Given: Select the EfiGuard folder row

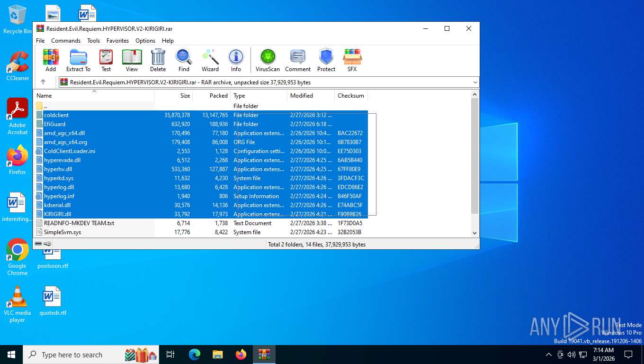Looking at the screenshot, I should [x=200, y=124].
